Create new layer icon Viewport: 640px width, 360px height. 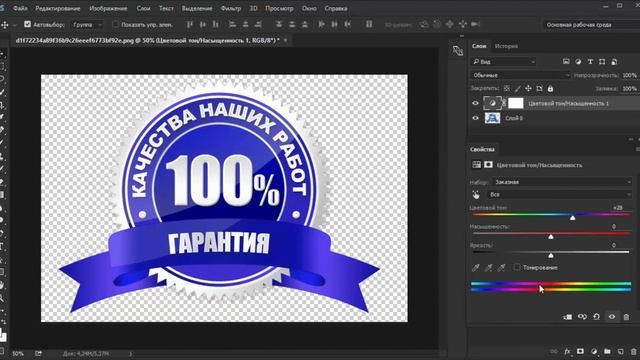pyautogui.click(x=620, y=351)
